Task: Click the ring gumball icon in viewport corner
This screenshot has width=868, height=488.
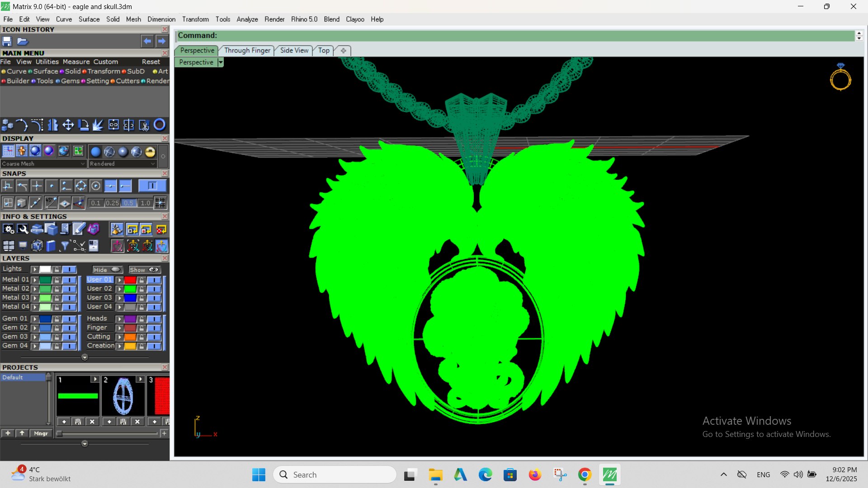Action: [x=840, y=77]
